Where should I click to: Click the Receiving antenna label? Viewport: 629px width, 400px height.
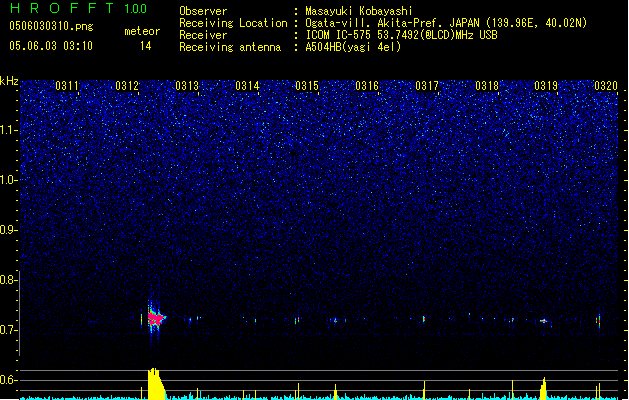click(x=230, y=47)
